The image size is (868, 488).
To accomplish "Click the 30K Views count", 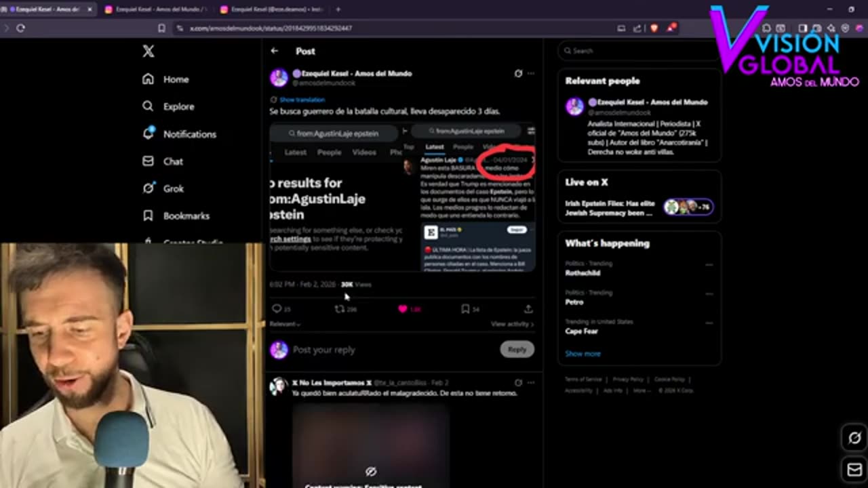I will pyautogui.click(x=356, y=285).
